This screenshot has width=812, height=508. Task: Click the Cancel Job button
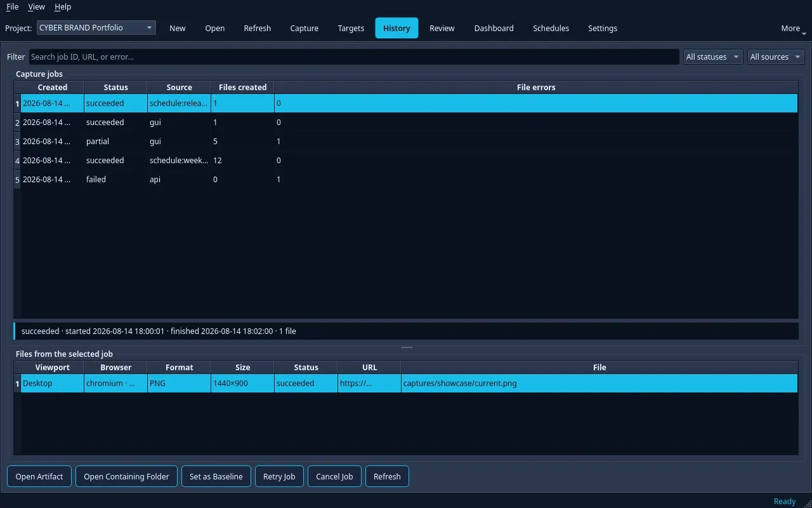[x=334, y=476]
